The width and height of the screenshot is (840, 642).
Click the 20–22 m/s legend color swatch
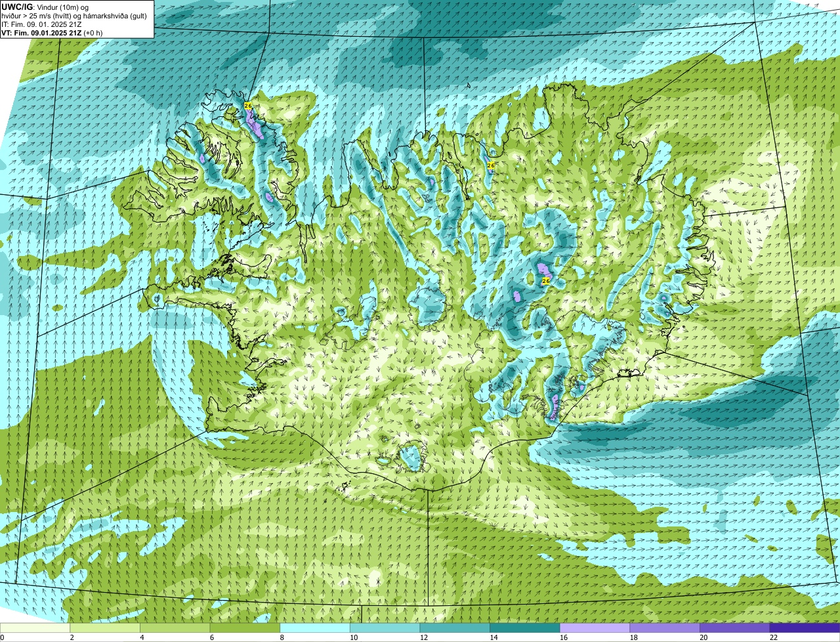pyautogui.click(x=735, y=628)
